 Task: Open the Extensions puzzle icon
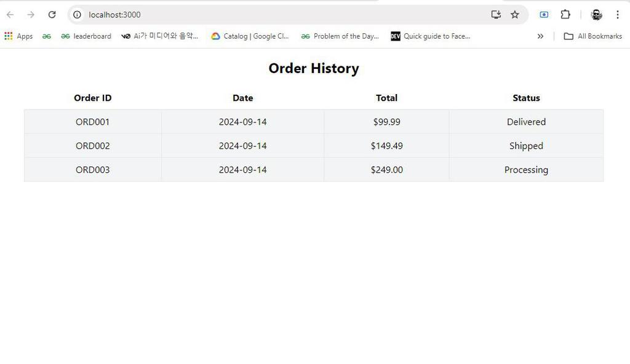[565, 15]
